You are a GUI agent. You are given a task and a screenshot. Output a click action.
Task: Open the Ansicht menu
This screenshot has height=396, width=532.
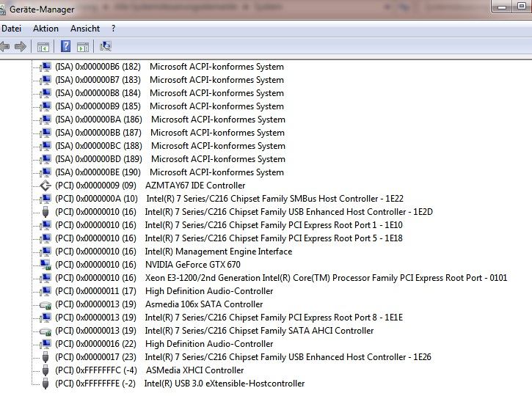coord(85,29)
